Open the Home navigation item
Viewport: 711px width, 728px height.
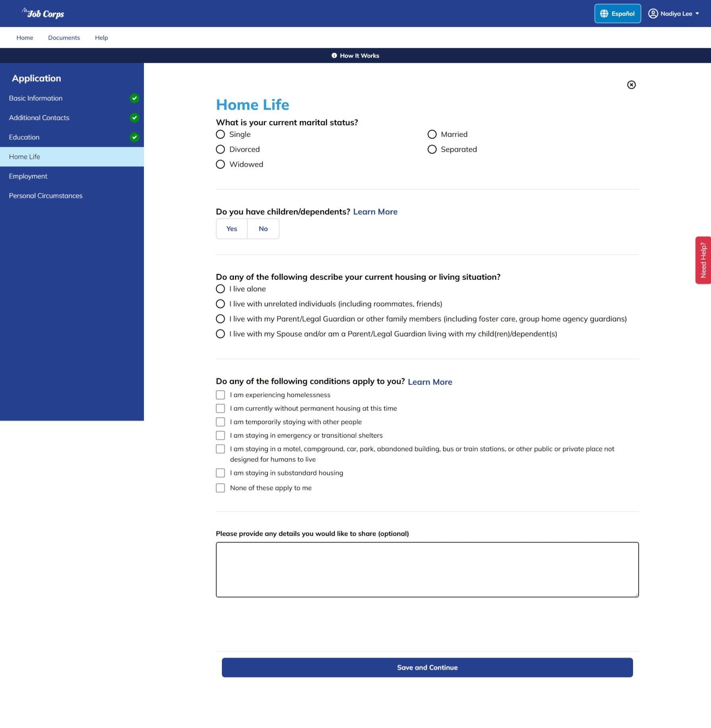tap(25, 38)
